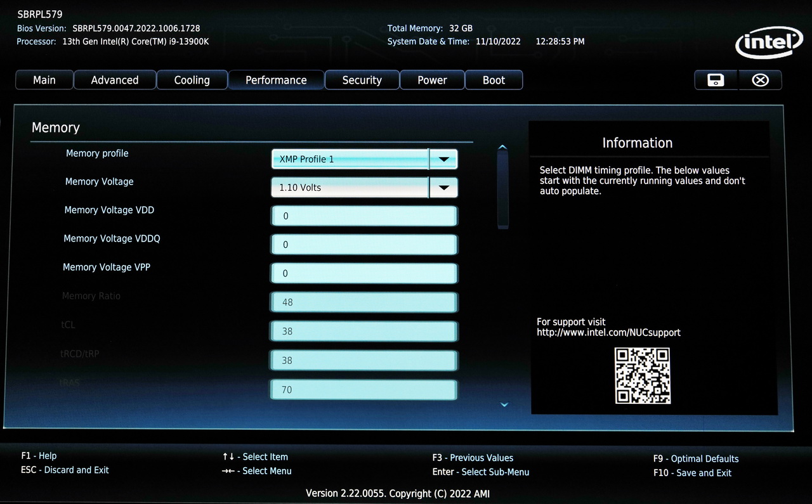The image size is (812, 504).
Task: Click the Memory Ratio field showing 48
Action: point(363,302)
